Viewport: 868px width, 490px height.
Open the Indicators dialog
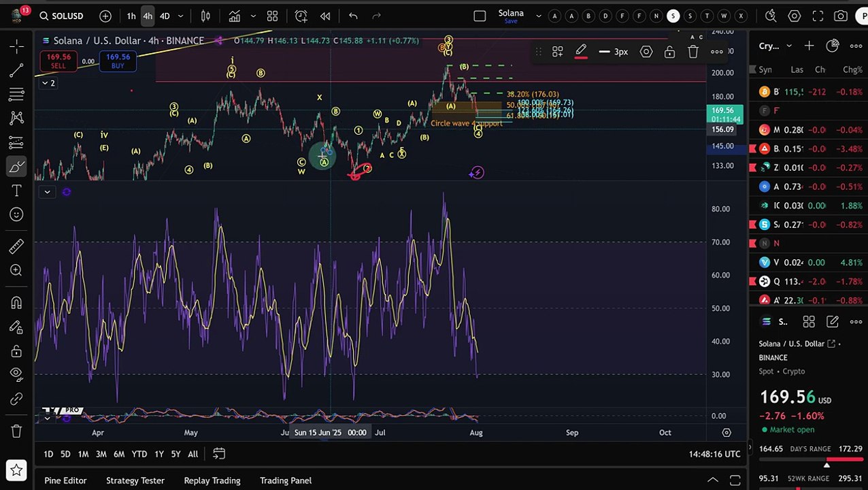[235, 16]
